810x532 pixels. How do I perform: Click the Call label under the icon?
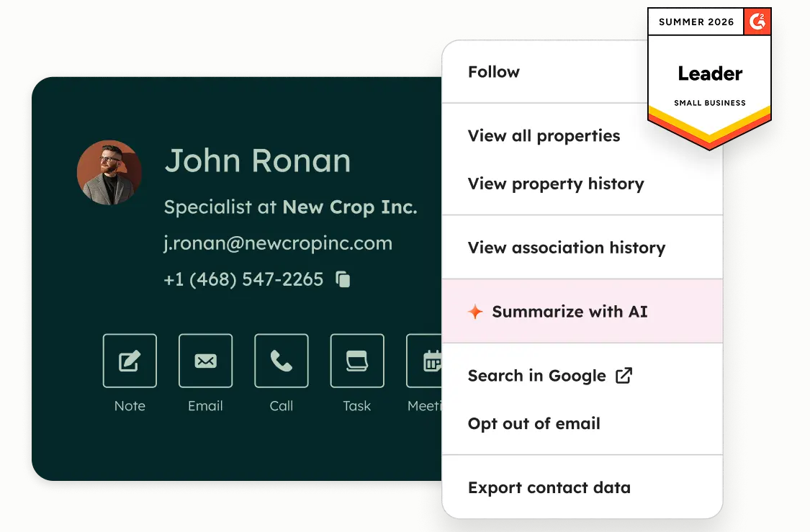pyautogui.click(x=282, y=406)
